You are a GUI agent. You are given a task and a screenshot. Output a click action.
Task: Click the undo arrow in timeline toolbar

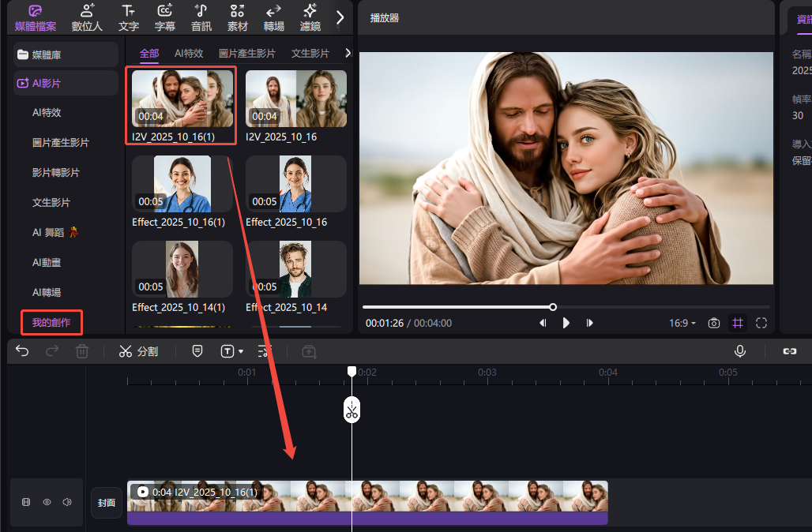(22, 351)
